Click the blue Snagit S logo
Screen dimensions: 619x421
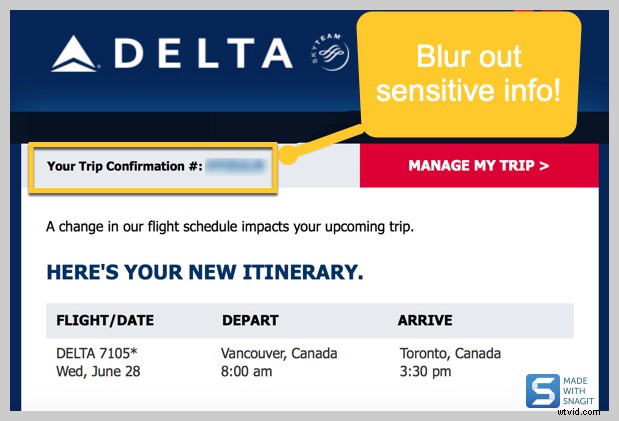click(543, 392)
